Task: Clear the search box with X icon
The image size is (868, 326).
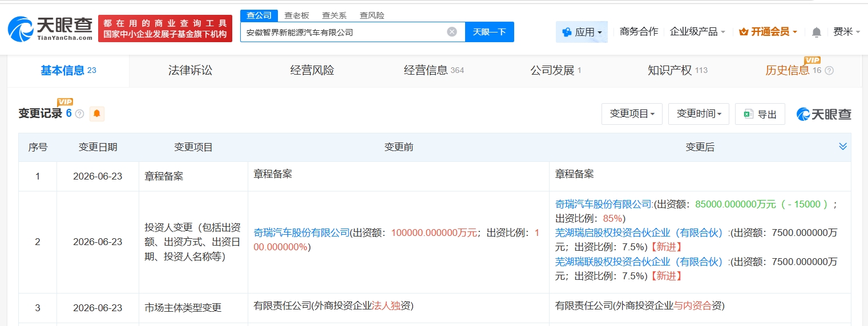Action: tap(452, 32)
